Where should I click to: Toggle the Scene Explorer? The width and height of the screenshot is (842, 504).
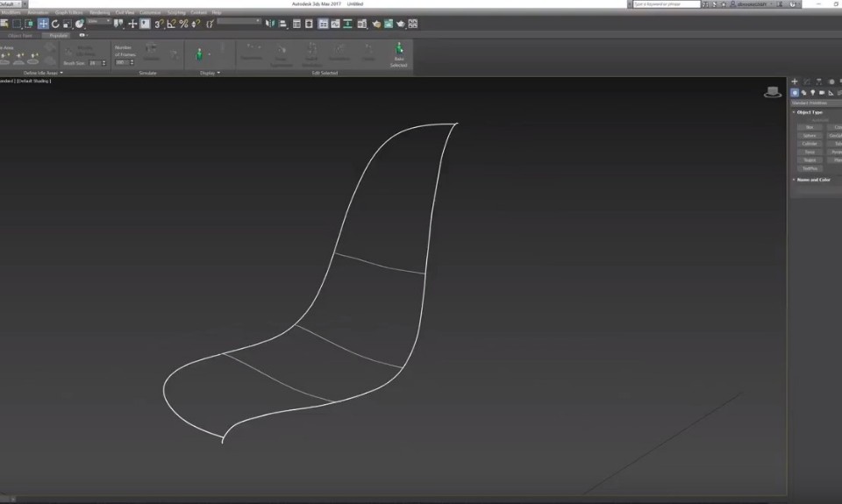(x=296, y=24)
